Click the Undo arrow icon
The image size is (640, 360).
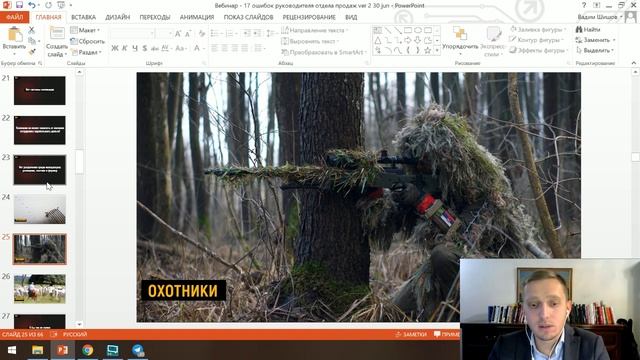(31, 5)
